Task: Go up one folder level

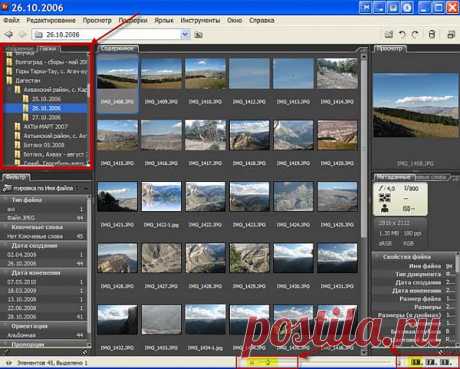Action: coord(199,35)
